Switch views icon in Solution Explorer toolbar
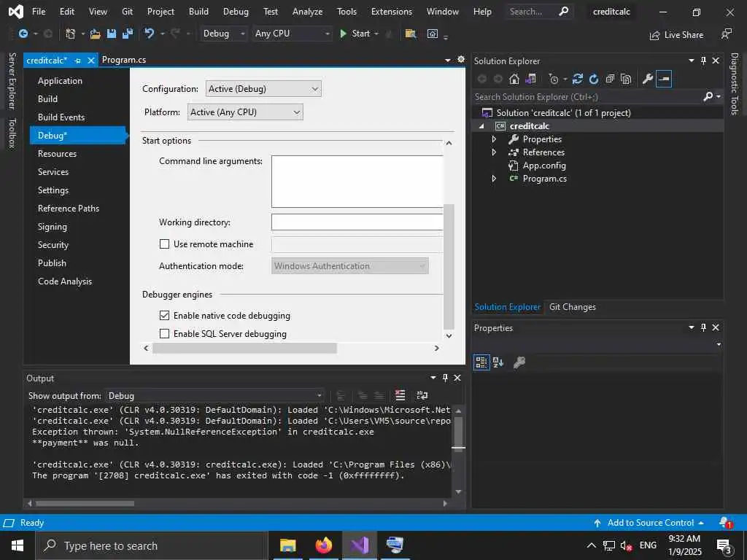747x560 pixels. pos(530,79)
